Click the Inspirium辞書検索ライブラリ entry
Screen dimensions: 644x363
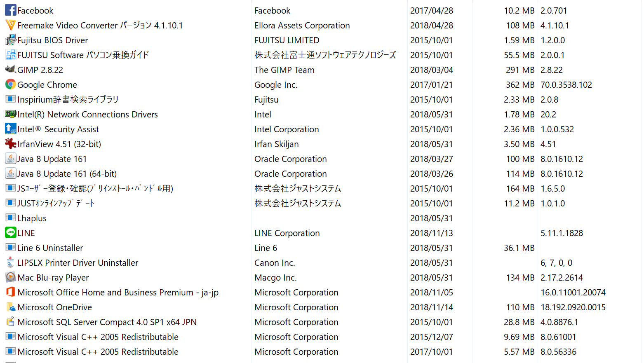[68, 100]
